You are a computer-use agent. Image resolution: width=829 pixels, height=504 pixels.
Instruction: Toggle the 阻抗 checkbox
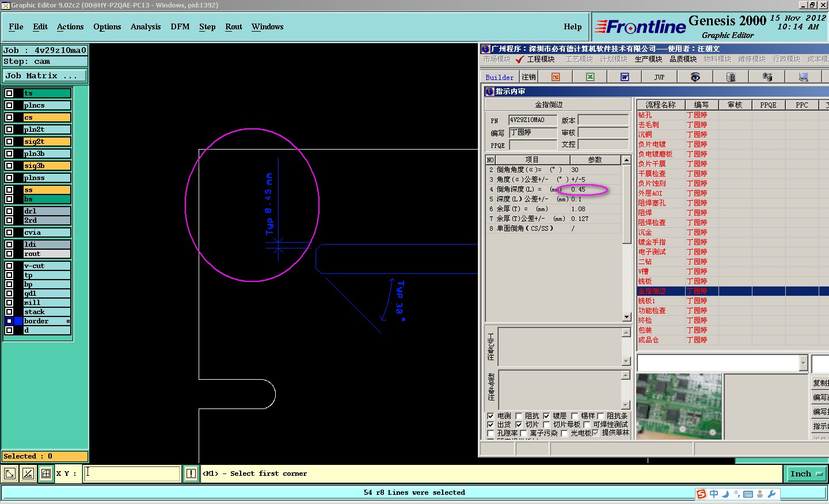click(519, 416)
